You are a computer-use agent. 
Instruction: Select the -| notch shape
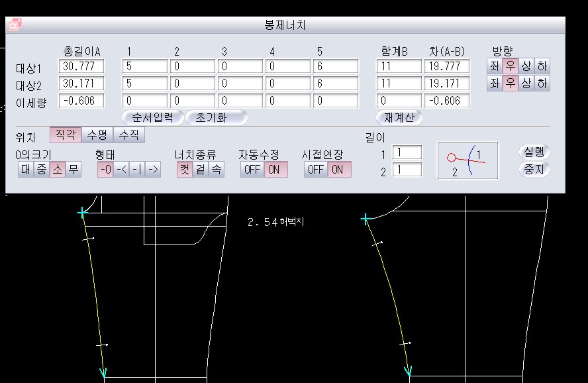[136, 169]
